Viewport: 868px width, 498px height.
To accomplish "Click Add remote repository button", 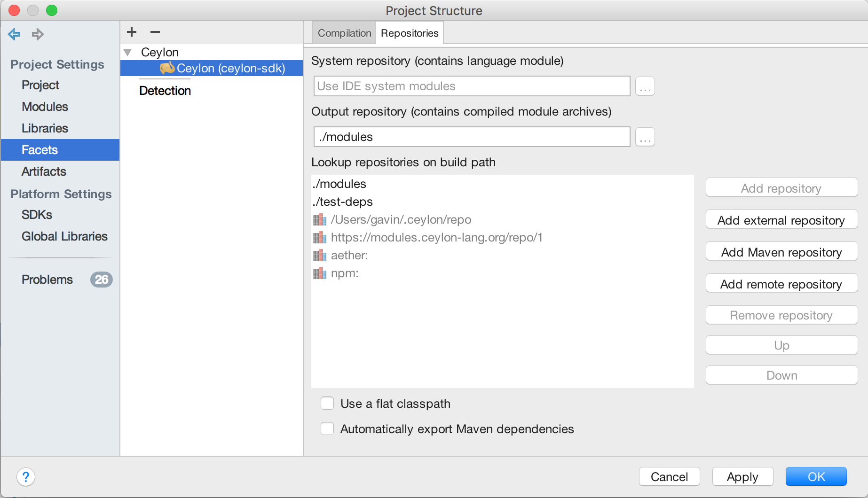I will 781,284.
